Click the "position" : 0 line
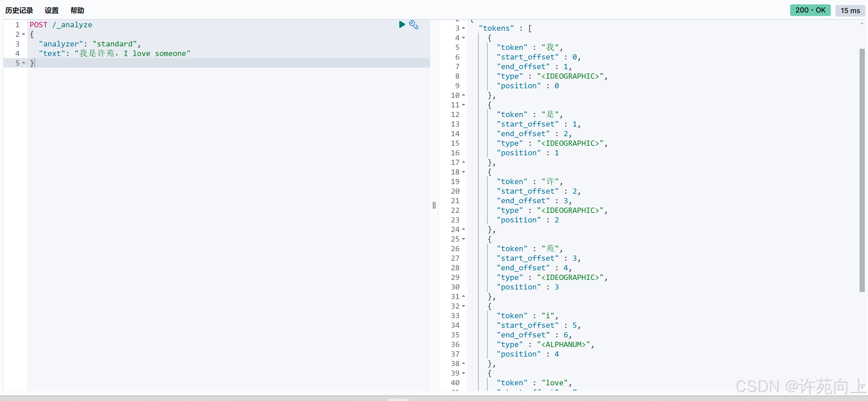This screenshot has height=401, width=868. click(x=528, y=86)
